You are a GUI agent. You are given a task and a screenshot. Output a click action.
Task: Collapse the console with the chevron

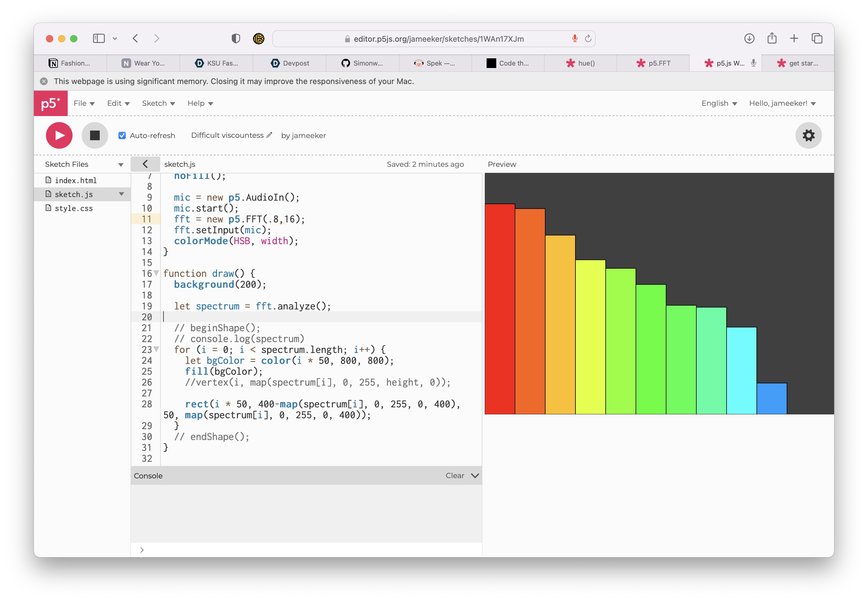[x=475, y=476]
